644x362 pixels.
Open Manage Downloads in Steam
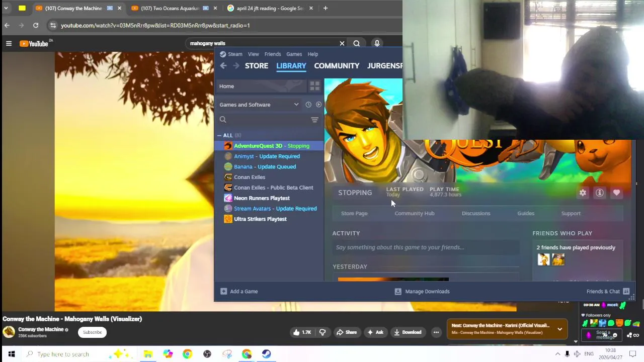(x=422, y=291)
